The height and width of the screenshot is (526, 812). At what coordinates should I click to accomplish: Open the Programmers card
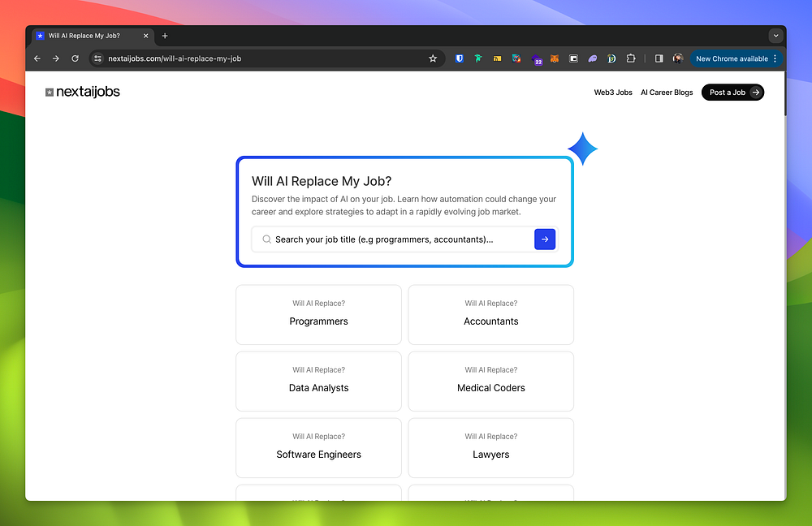[x=318, y=315]
